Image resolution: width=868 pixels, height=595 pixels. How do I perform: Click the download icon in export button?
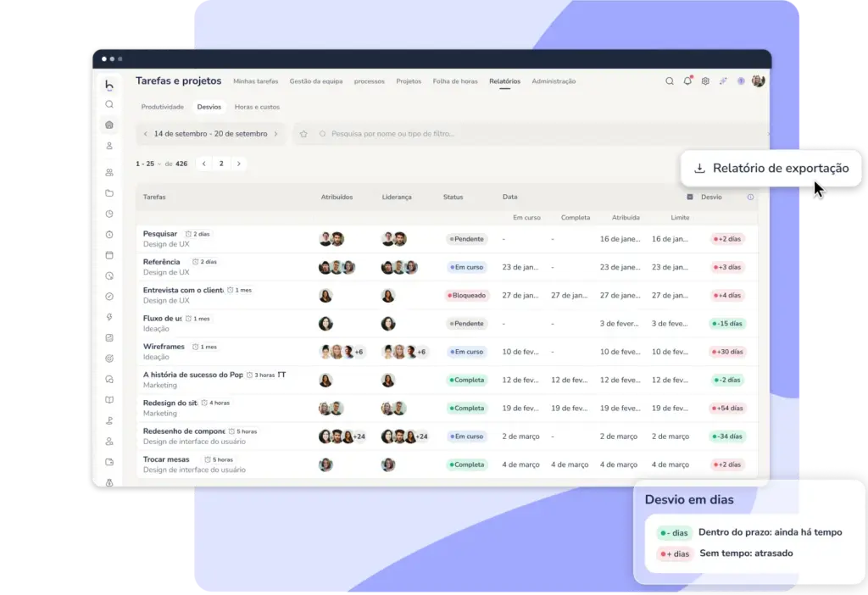coord(699,169)
